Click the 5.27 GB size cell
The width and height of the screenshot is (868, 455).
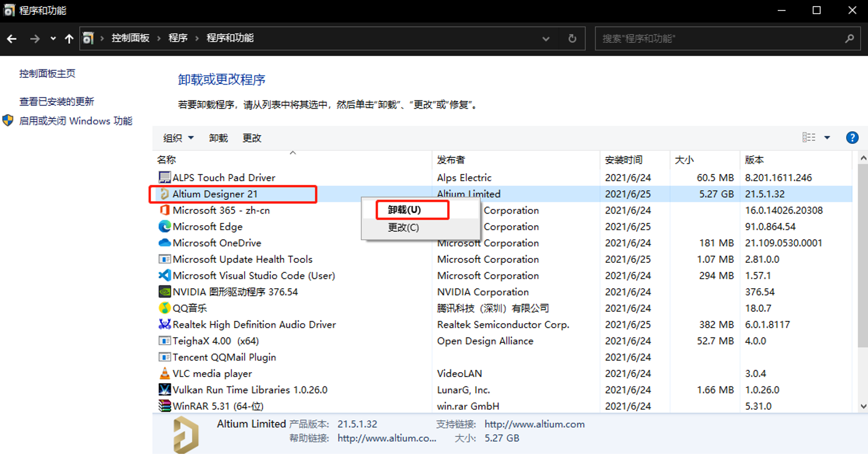click(716, 194)
